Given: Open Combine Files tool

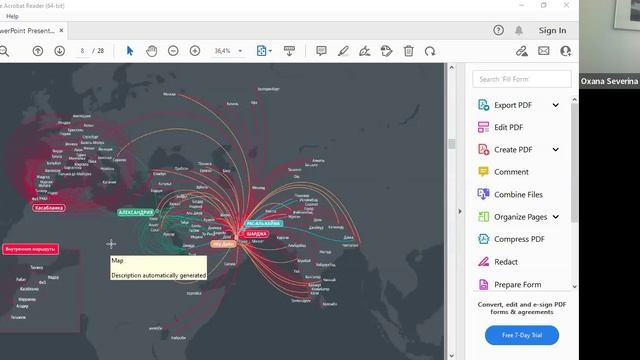Looking at the screenshot, I should pyautogui.click(x=518, y=194).
